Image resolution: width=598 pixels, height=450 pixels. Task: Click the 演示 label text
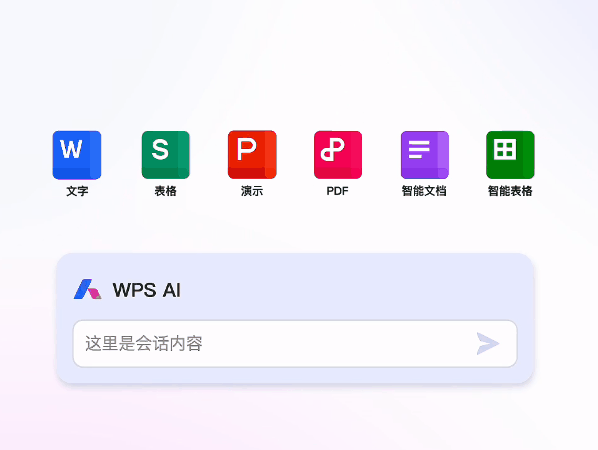click(252, 191)
